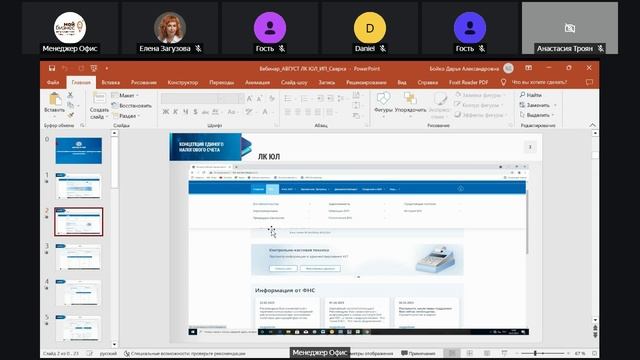Open the Foxit Reader PDF tab

(x=468, y=82)
